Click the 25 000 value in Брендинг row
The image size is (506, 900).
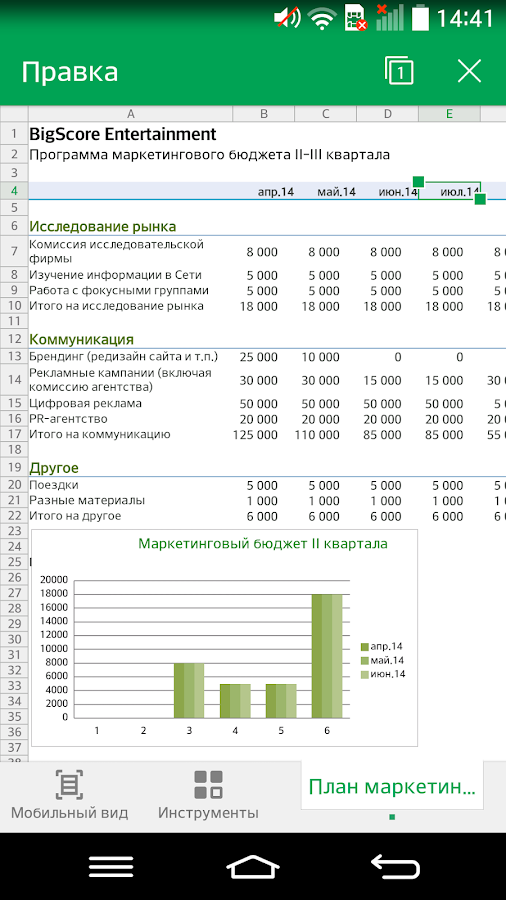pos(259,357)
